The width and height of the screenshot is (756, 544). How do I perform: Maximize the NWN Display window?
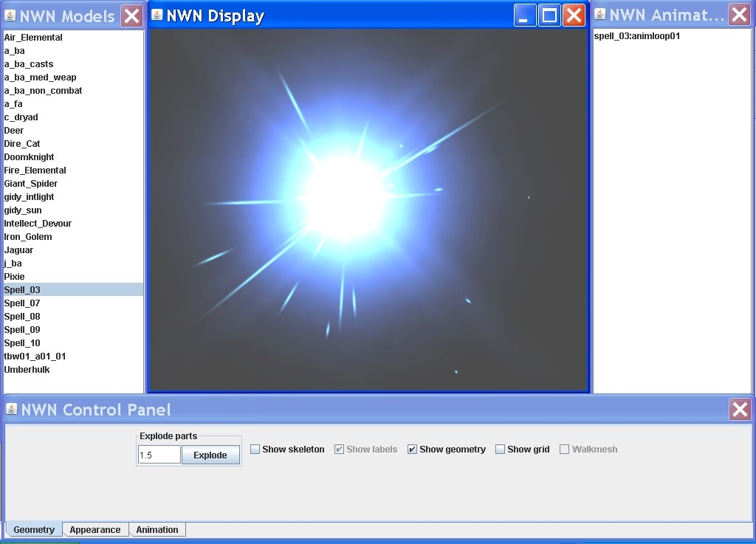(x=549, y=16)
